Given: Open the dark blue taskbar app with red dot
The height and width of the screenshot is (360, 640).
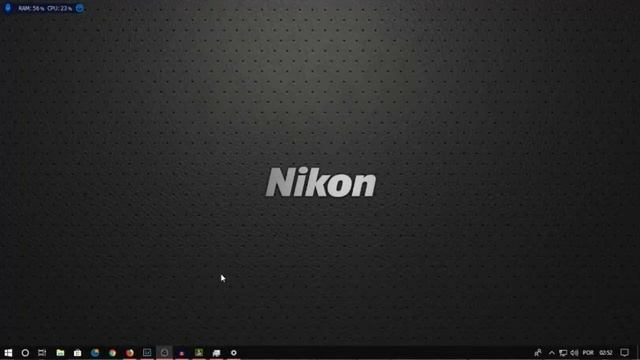Looking at the screenshot, I should pos(182,353).
